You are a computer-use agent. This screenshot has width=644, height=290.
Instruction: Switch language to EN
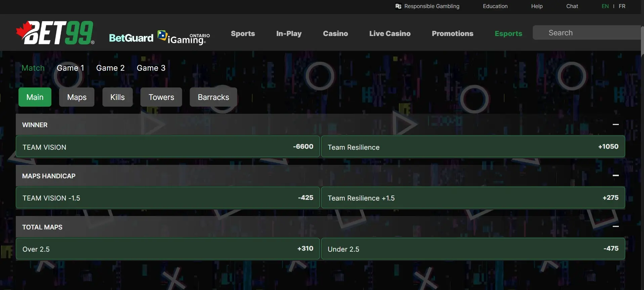[x=605, y=6]
